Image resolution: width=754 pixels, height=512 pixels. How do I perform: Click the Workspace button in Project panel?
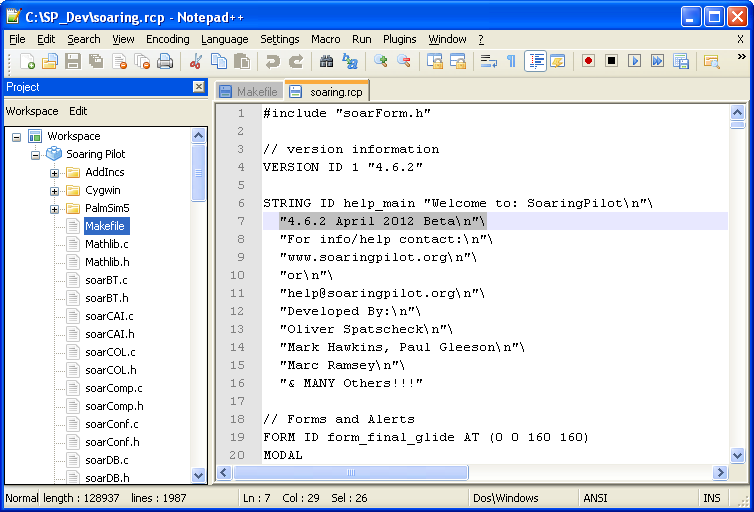[x=32, y=111]
